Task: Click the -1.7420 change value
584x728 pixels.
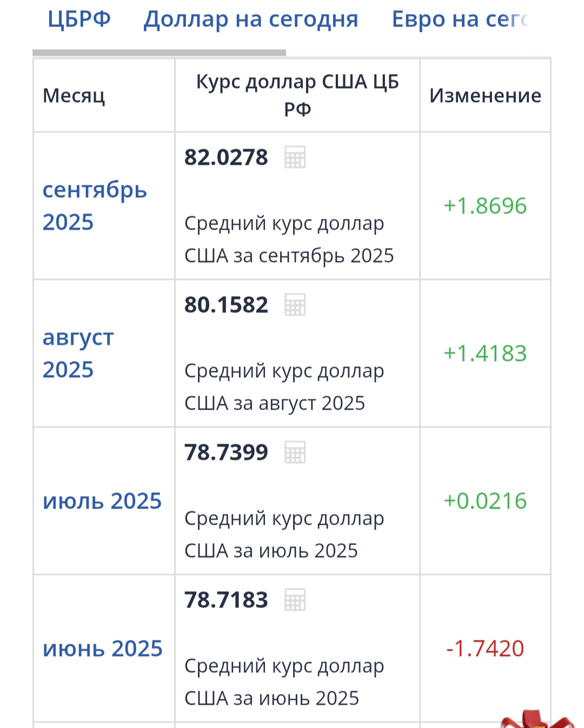Action: (x=485, y=649)
